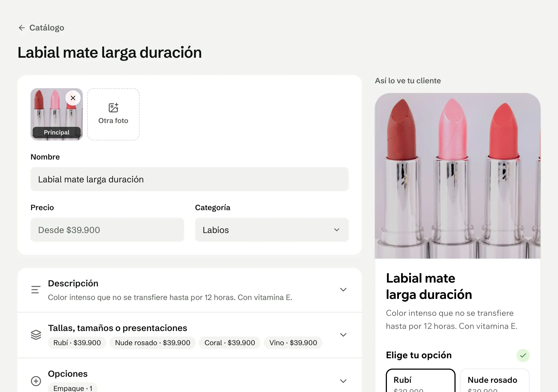Click the lipstick product image in the preview
This screenshot has width=558, height=392.
point(458,176)
